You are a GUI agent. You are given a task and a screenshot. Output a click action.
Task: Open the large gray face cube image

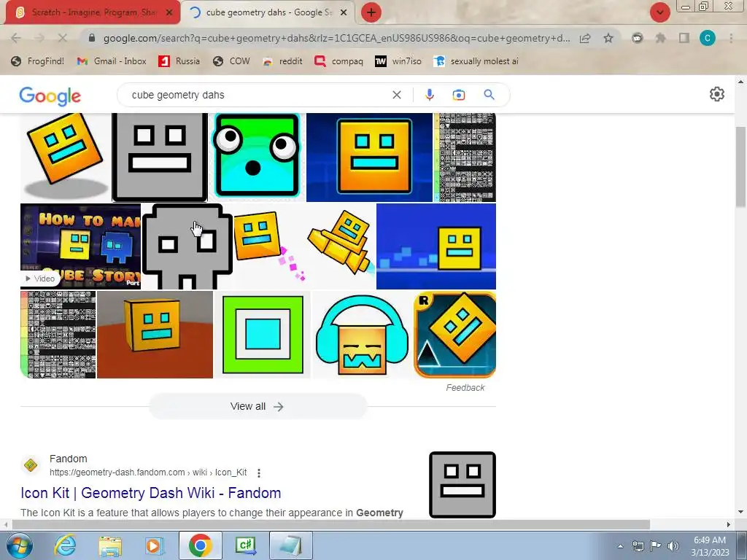pos(160,157)
